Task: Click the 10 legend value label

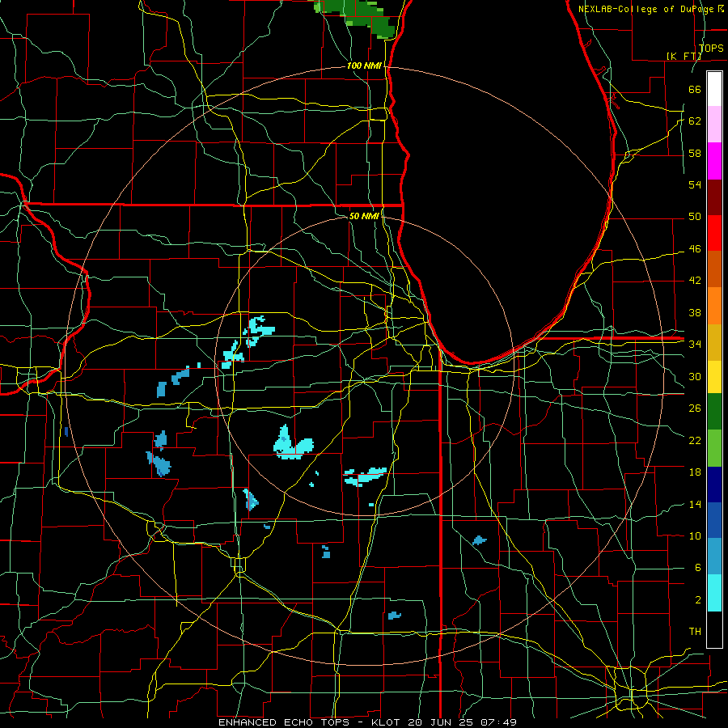Action: pos(695,535)
